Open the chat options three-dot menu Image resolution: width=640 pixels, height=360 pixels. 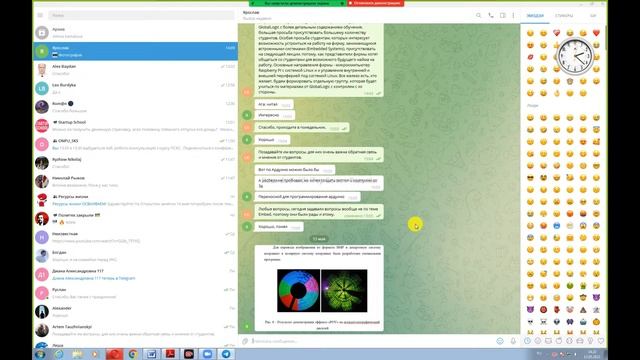(x=513, y=16)
